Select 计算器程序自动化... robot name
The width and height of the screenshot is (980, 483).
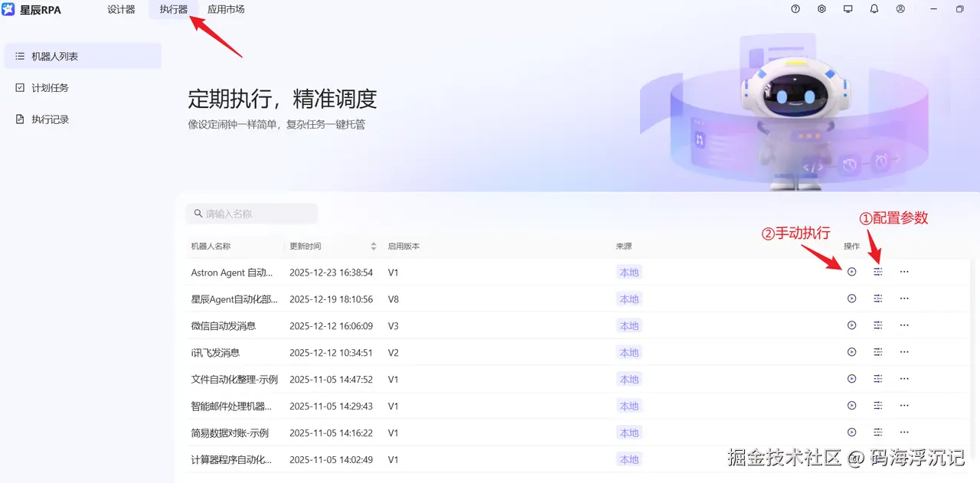pyautogui.click(x=231, y=460)
